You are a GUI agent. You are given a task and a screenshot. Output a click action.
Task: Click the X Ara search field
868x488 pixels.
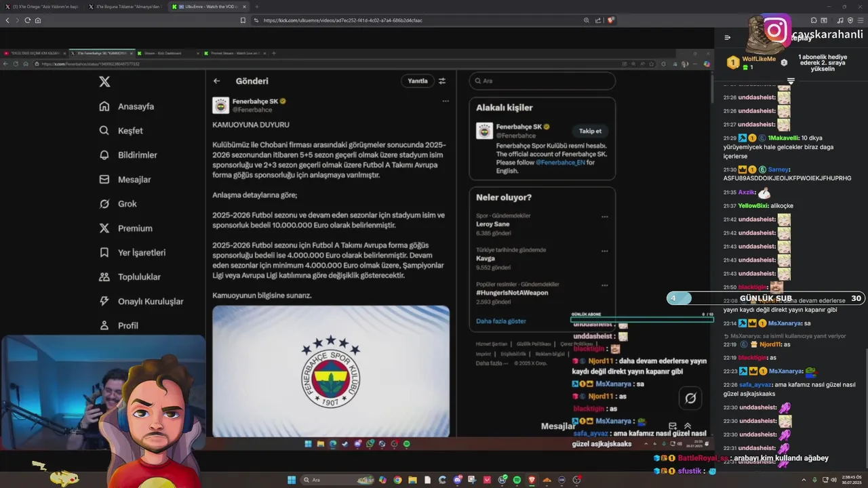click(x=542, y=81)
